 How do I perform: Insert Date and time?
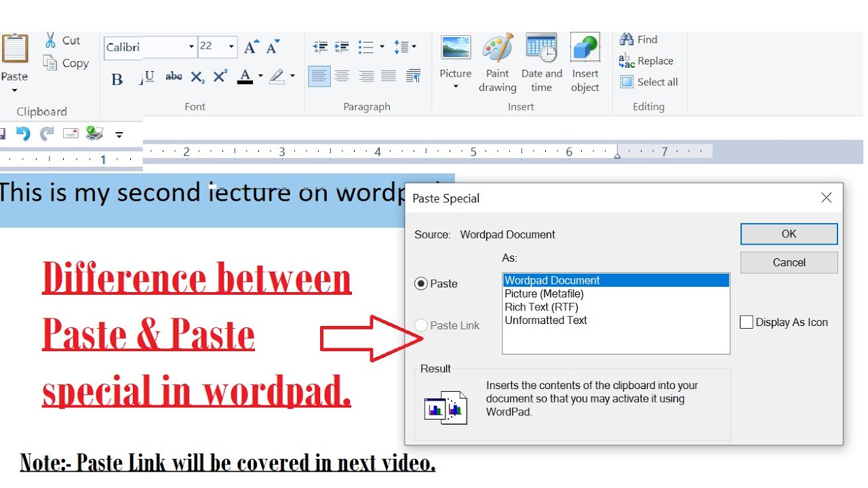click(x=541, y=64)
